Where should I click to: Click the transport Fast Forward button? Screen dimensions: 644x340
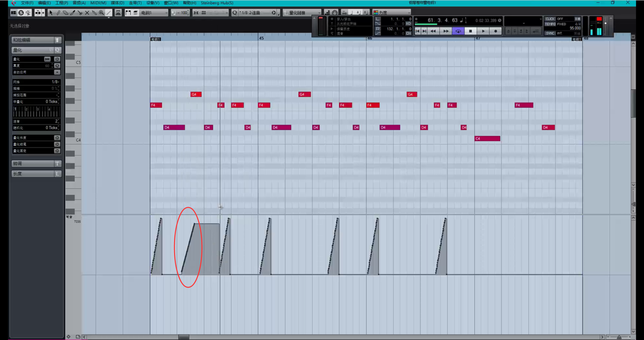446,31
